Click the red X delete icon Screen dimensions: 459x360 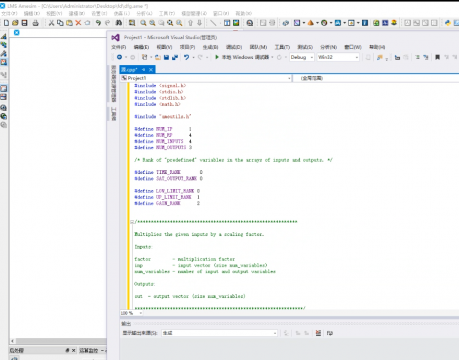pos(78,23)
